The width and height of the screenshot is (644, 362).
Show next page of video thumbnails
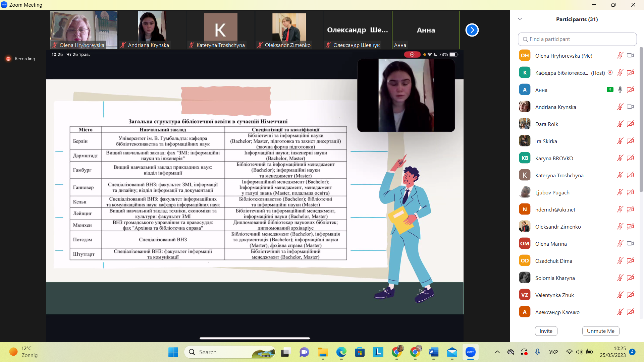[472, 30]
